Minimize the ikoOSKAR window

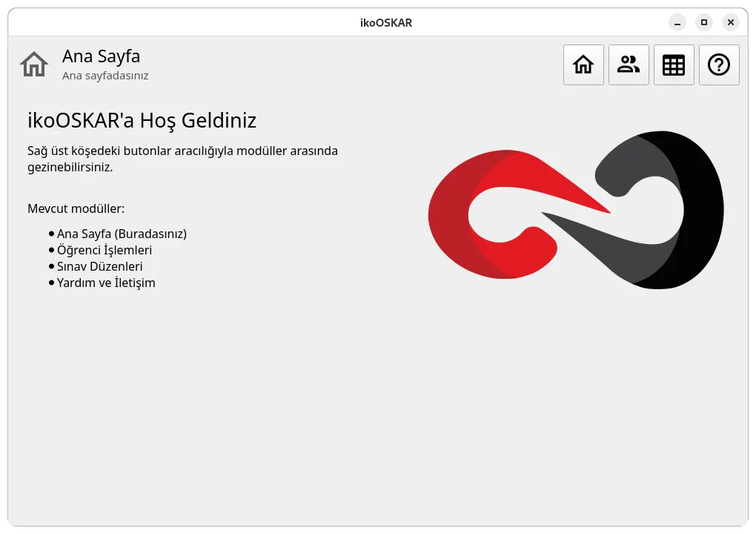click(677, 22)
